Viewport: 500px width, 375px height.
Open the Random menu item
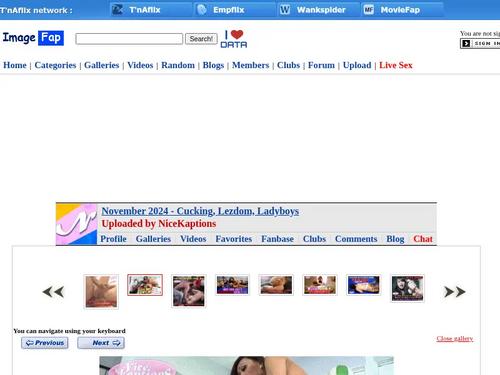(x=178, y=65)
